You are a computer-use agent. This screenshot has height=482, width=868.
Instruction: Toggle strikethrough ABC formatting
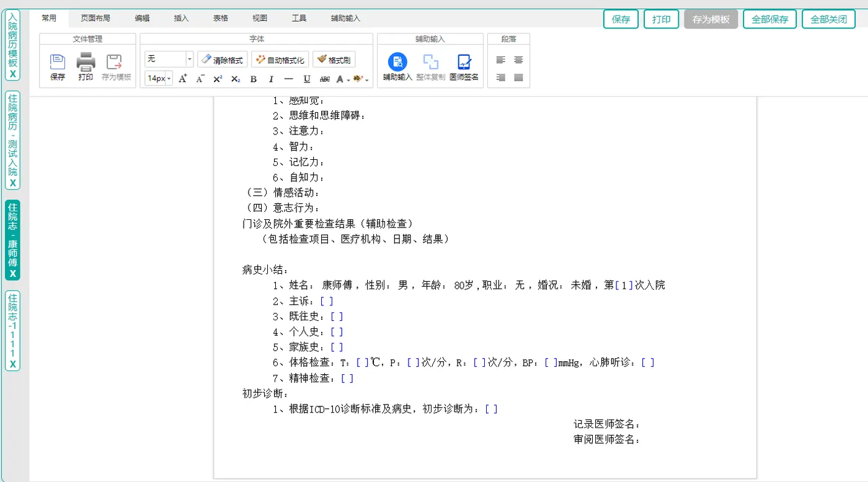pos(324,79)
